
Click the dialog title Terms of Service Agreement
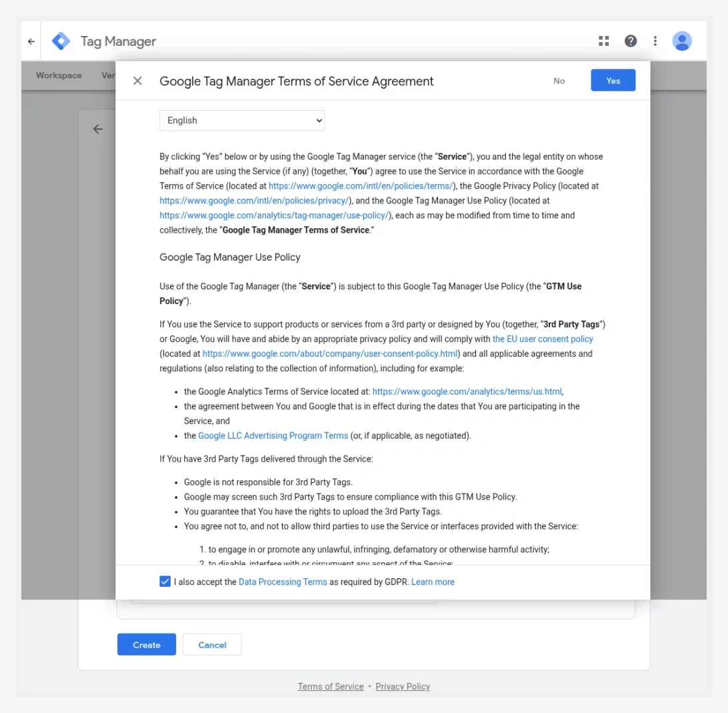click(x=296, y=81)
